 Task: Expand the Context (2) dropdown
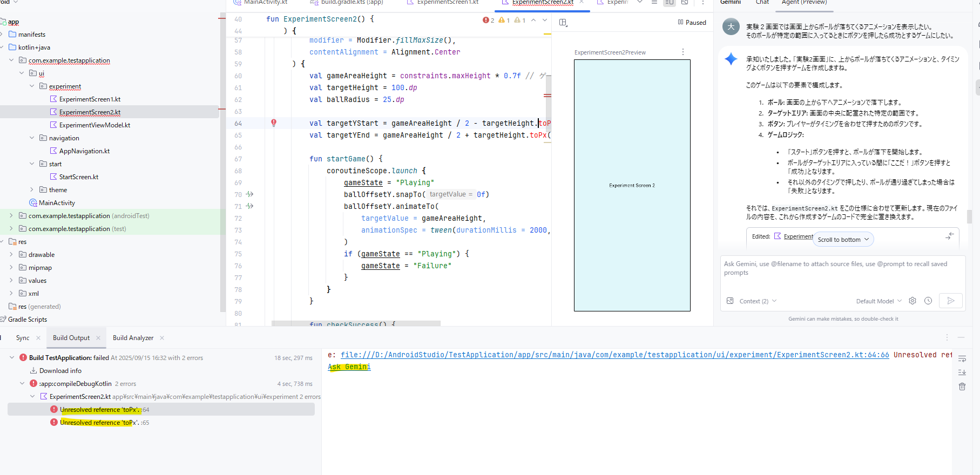pyautogui.click(x=758, y=301)
